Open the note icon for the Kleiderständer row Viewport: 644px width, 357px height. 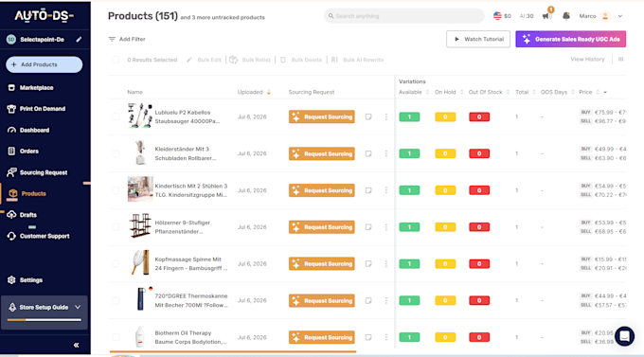coord(368,153)
